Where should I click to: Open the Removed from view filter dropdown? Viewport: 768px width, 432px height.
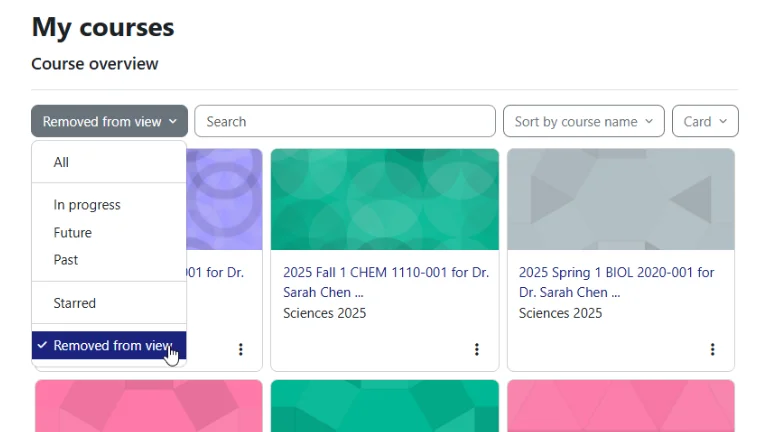click(109, 121)
